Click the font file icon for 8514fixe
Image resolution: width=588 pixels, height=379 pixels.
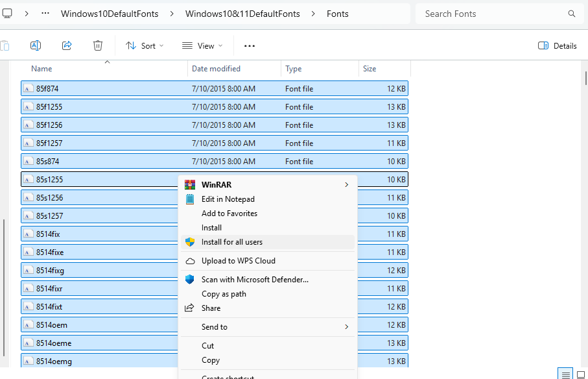(x=28, y=252)
